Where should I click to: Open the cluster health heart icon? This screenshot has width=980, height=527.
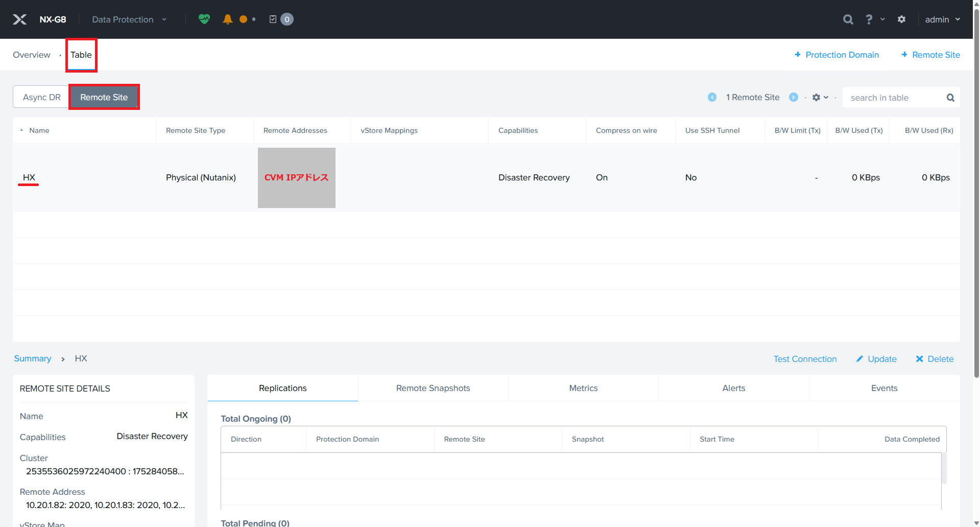204,19
